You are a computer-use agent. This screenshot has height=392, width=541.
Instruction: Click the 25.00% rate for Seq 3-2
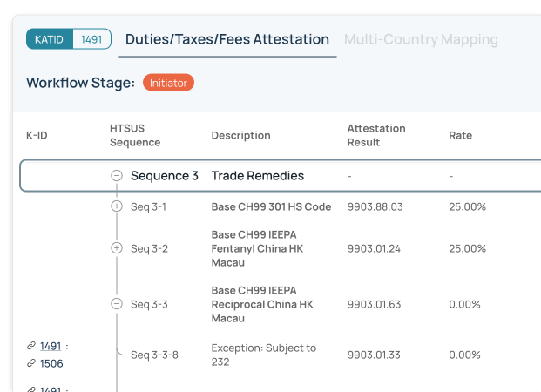[x=467, y=248]
